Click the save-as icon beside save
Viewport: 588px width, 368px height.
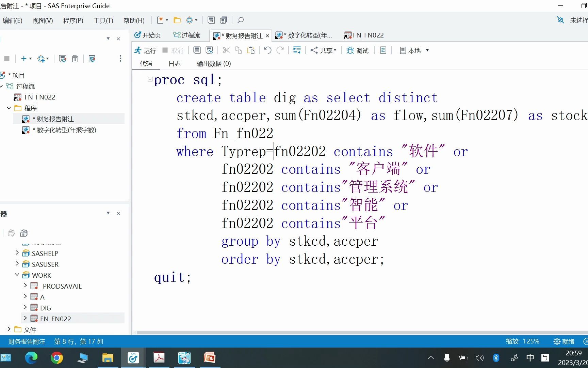point(210,50)
